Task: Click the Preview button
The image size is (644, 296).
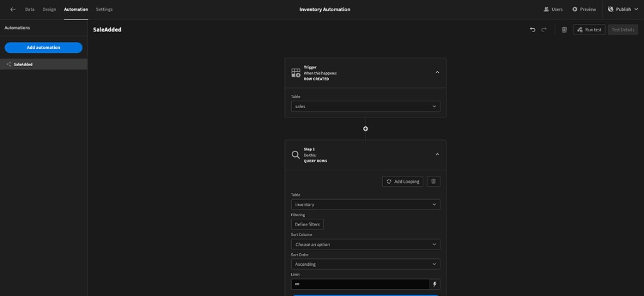Action: pos(584,9)
